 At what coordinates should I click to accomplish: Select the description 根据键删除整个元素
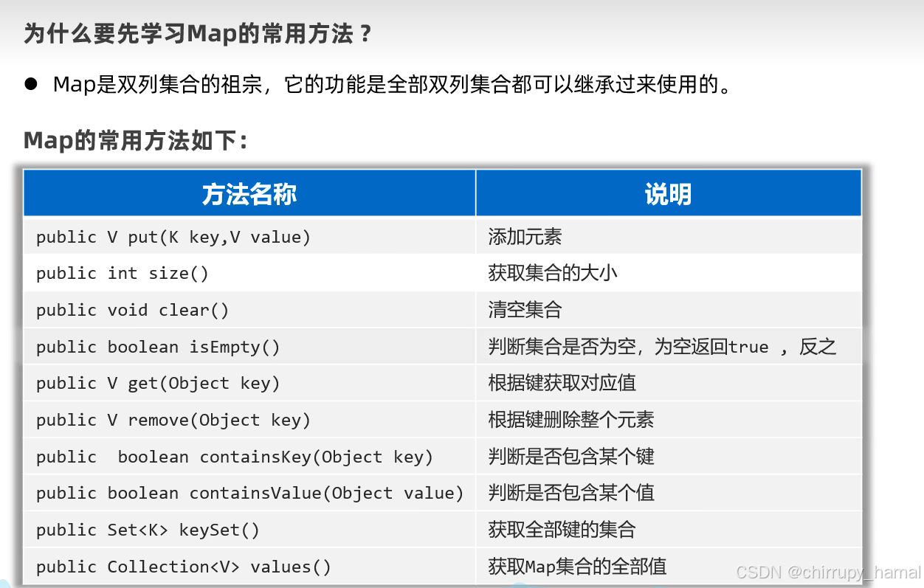tap(571, 420)
